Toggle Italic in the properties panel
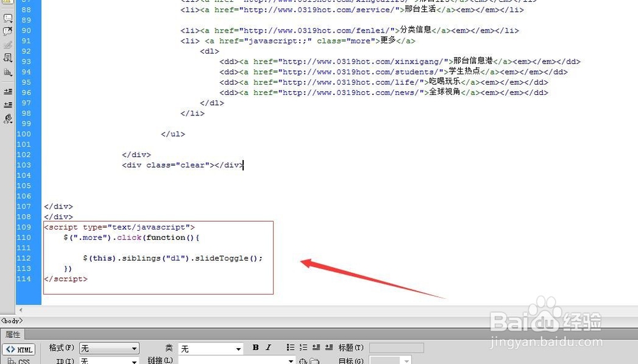Image resolution: width=638 pixels, height=364 pixels. [x=268, y=347]
